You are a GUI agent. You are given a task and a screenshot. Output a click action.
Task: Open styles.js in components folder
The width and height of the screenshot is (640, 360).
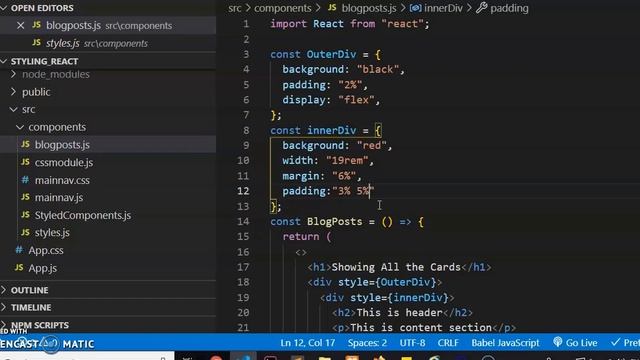[52, 233]
